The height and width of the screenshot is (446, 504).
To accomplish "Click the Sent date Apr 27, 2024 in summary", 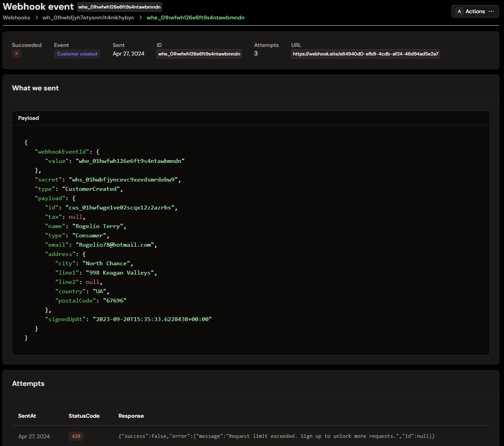I will (128, 54).
